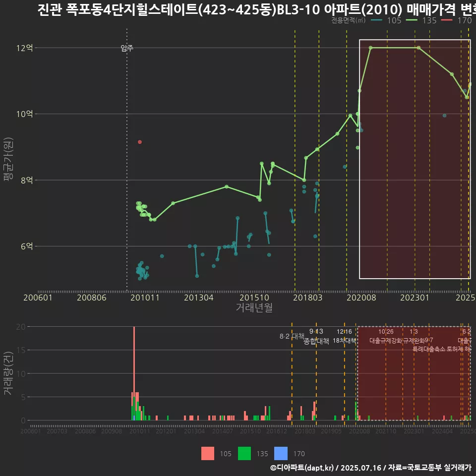Click the second 12억 point on green line
The height and width of the screenshot is (476, 476).
418,48
